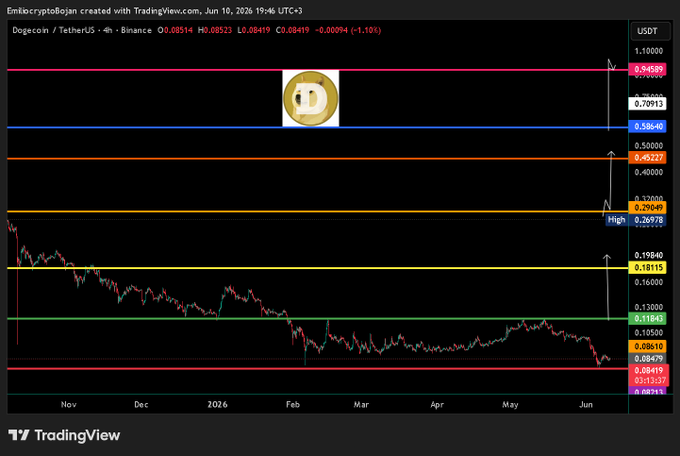This screenshot has width=680, height=456.
Task: Click the 0.16000 price axis value
Action: click(x=648, y=282)
